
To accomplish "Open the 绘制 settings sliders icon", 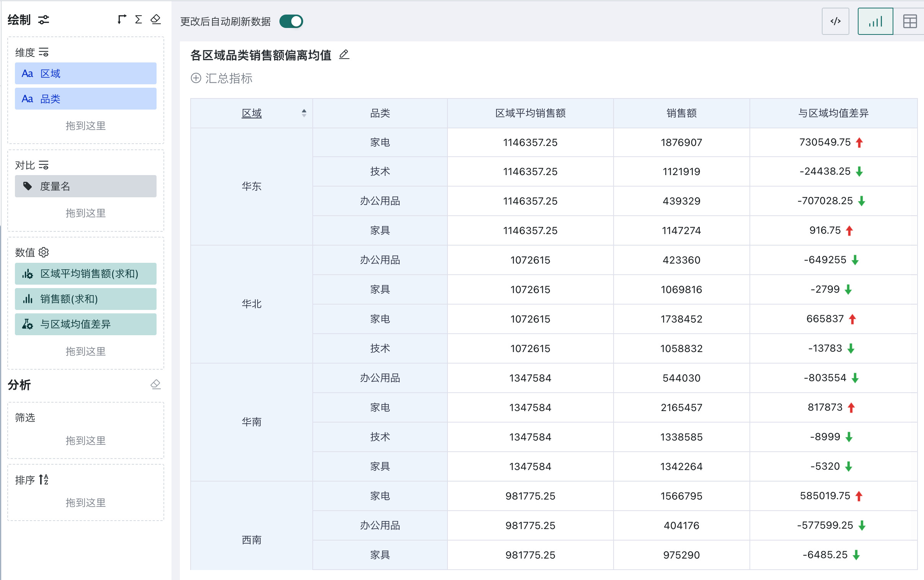I will tap(44, 20).
